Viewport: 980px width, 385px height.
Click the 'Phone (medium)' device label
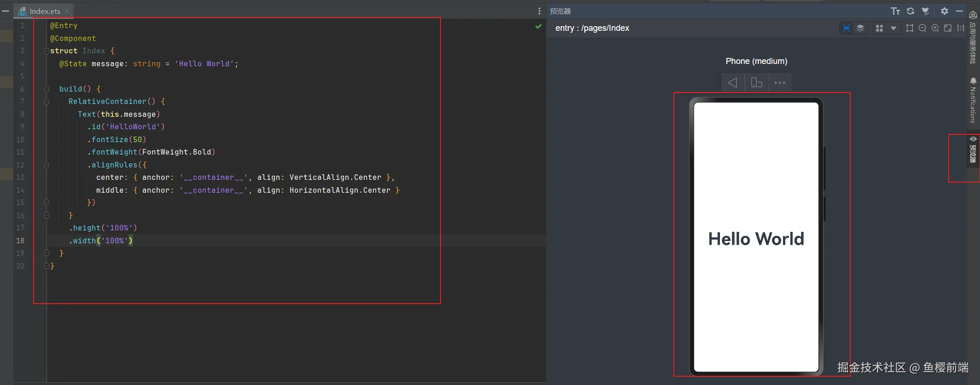click(x=756, y=61)
